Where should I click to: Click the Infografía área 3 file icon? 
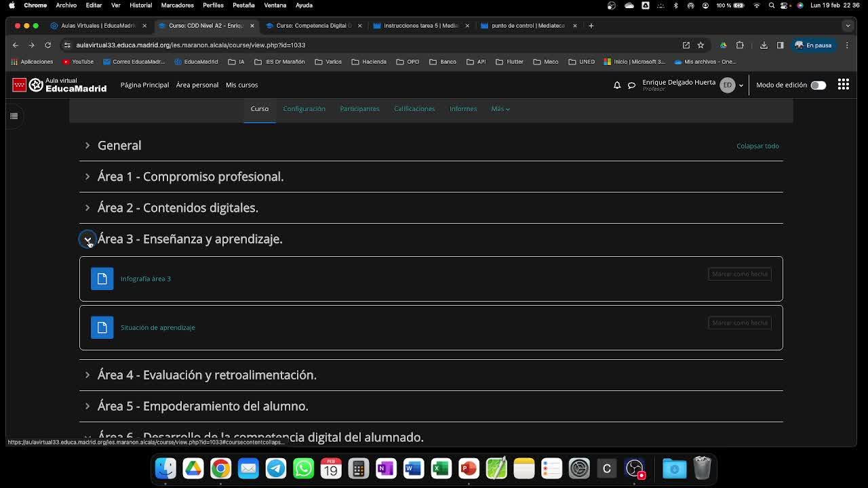[x=102, y=279]
